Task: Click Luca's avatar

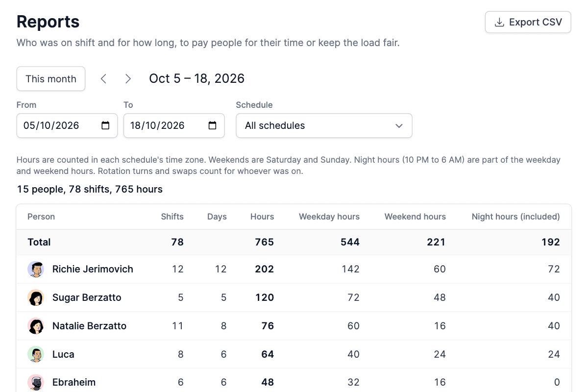Action: [x=36, y=354]
